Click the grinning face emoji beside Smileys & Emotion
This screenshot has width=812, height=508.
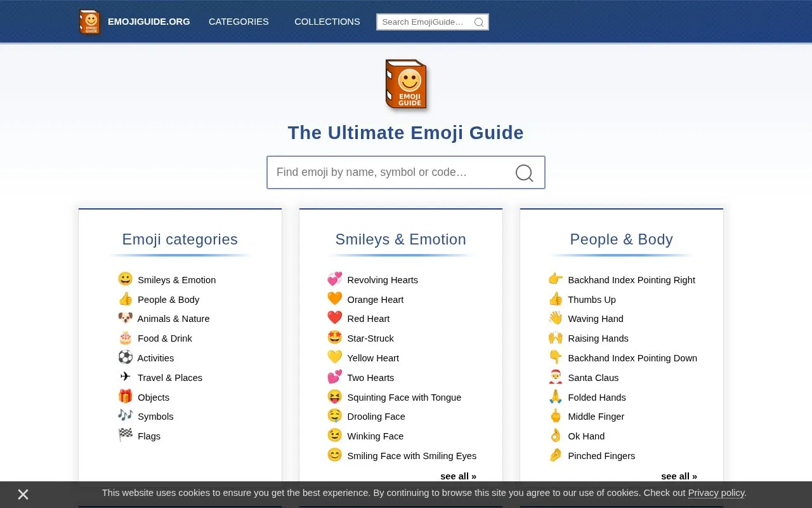coord(126,279)
